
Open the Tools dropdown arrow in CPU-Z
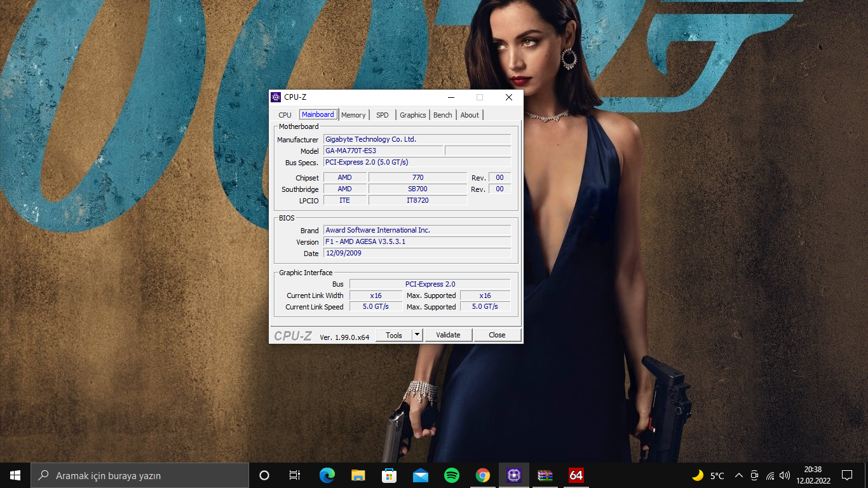417,335
